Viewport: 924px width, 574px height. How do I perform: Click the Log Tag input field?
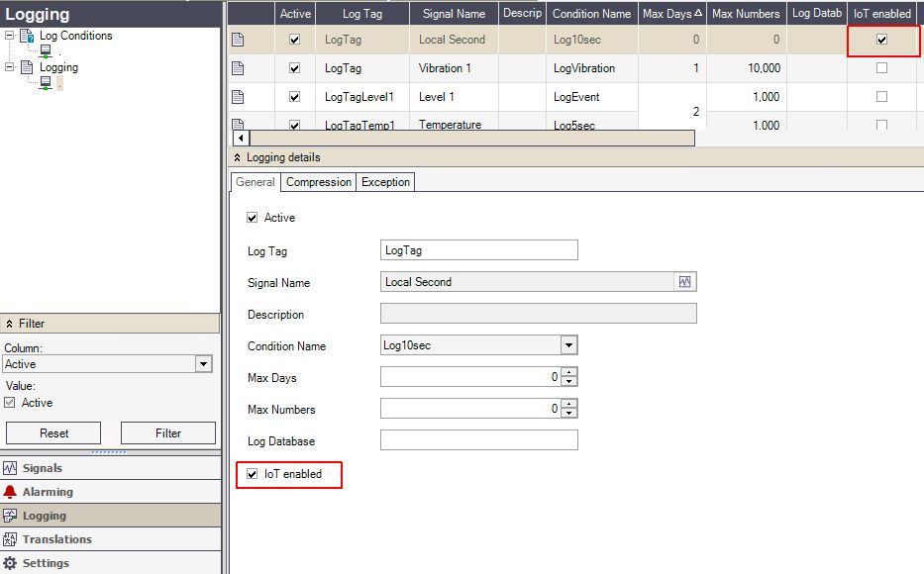(479, 250)
